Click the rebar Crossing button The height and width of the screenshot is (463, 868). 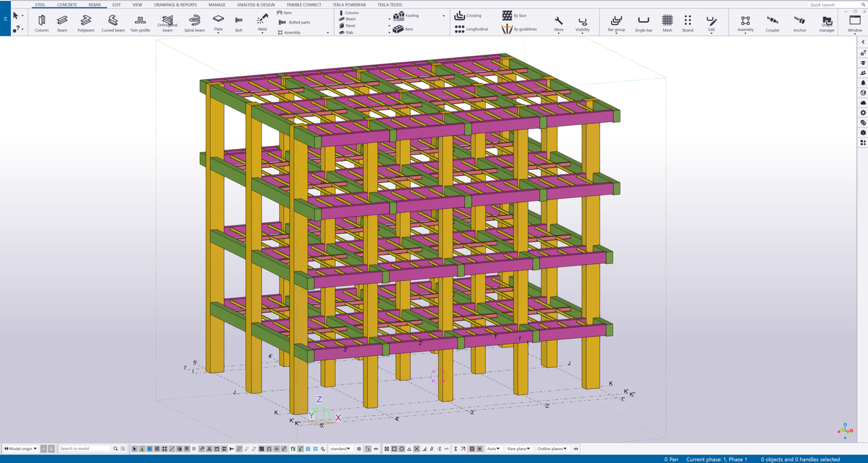(x=468, y=16)
